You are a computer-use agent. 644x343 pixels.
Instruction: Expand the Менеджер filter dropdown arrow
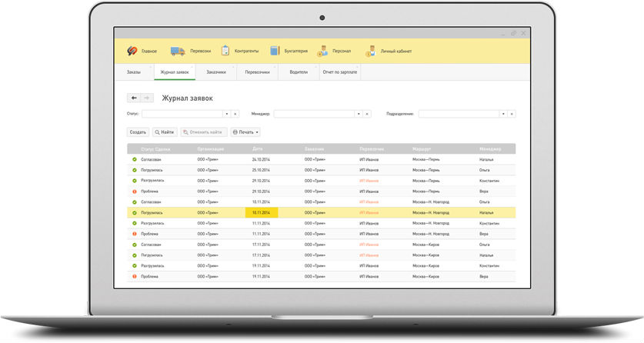coord(359,114)
